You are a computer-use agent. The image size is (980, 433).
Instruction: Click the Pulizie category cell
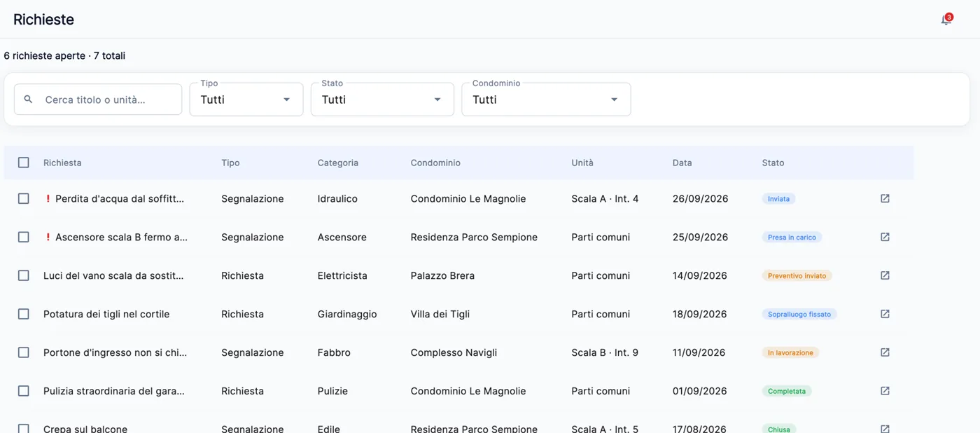click(332, 391)
